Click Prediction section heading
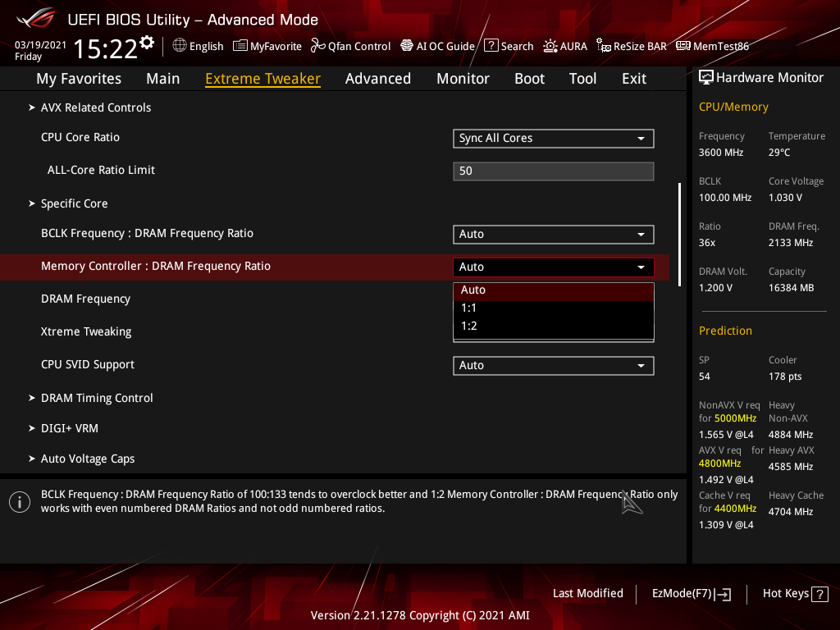840x630 pixels. (x=725, y=331)
